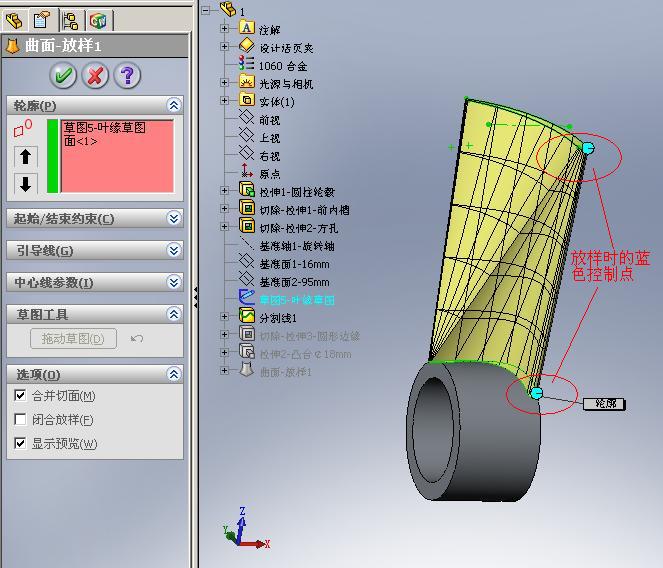Select 曲面-放样1 surface loft tree icon
Viewport: 663px width, 568px height.
coord(247,370)
